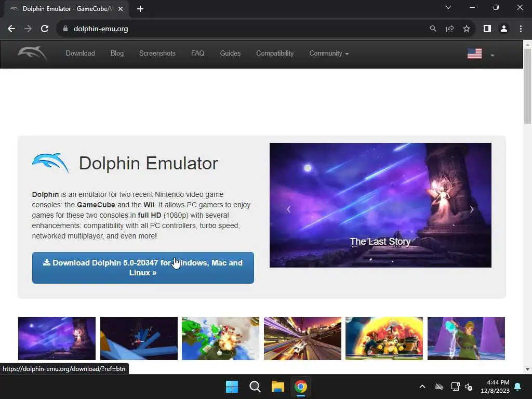Image resolution: width=532 pixels, height=399 pixels.
Task: Open the Guides nav item
Action: [230, 54]
